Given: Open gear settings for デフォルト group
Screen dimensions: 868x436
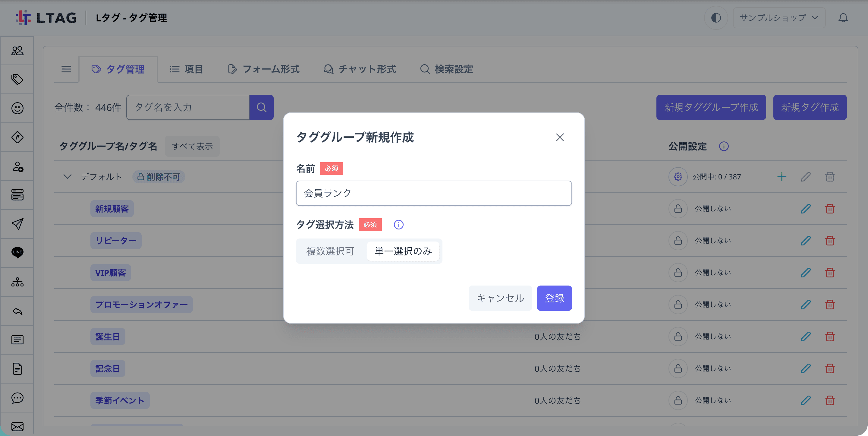Looking at the screenshot, I should click(678, 177).
